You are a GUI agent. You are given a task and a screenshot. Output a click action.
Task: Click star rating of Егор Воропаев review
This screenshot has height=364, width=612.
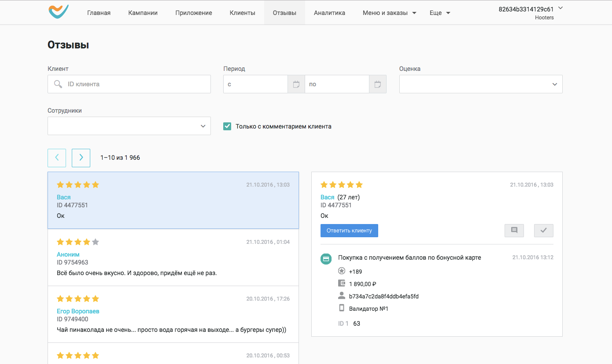tap(78, 299)
